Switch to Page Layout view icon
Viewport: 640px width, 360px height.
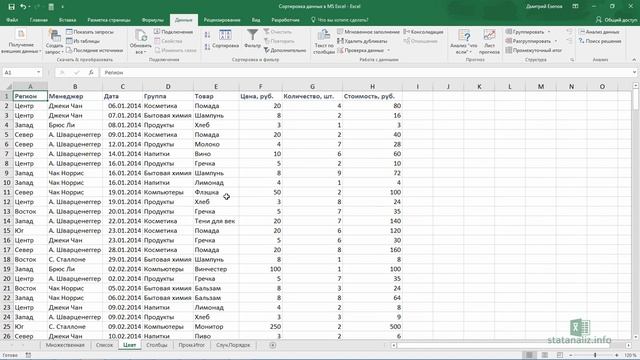coord(544,355)
